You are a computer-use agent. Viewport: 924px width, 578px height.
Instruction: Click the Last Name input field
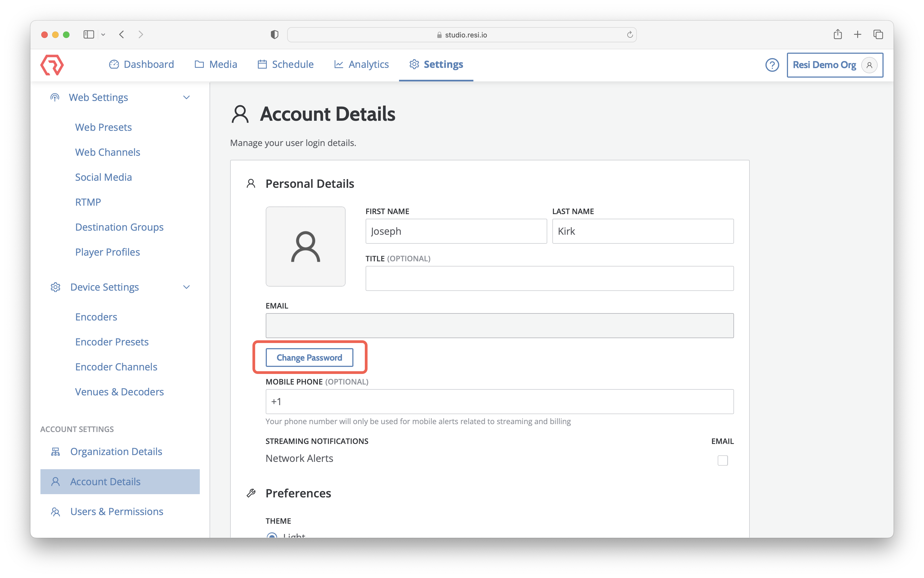643,231
